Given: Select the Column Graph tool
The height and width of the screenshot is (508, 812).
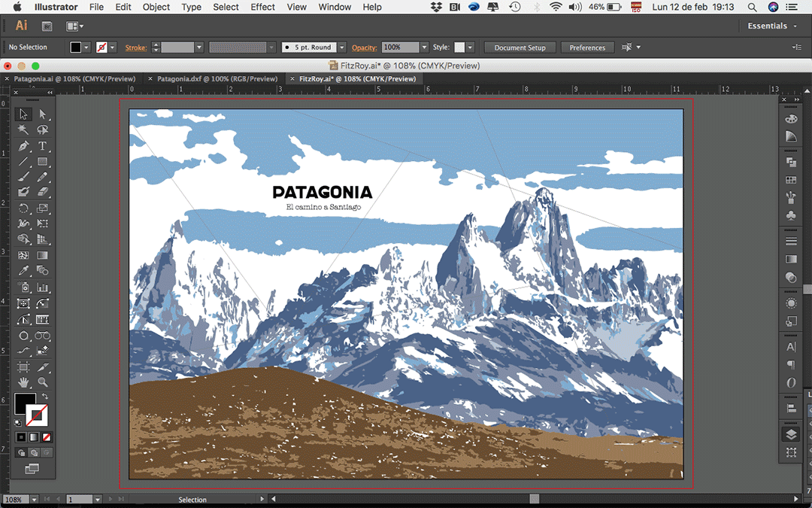Looking at the screenshot, I should pos(42,287).
